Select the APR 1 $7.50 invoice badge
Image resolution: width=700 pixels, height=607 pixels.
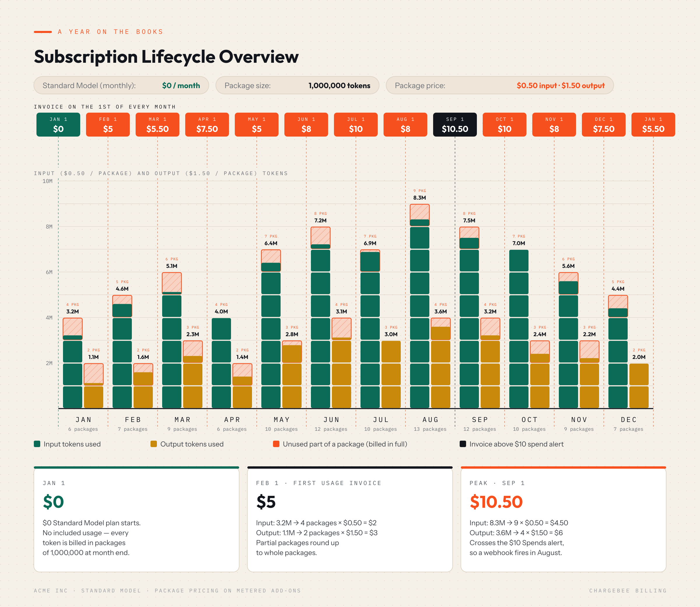pyautogui.click(x=207, y=125)
